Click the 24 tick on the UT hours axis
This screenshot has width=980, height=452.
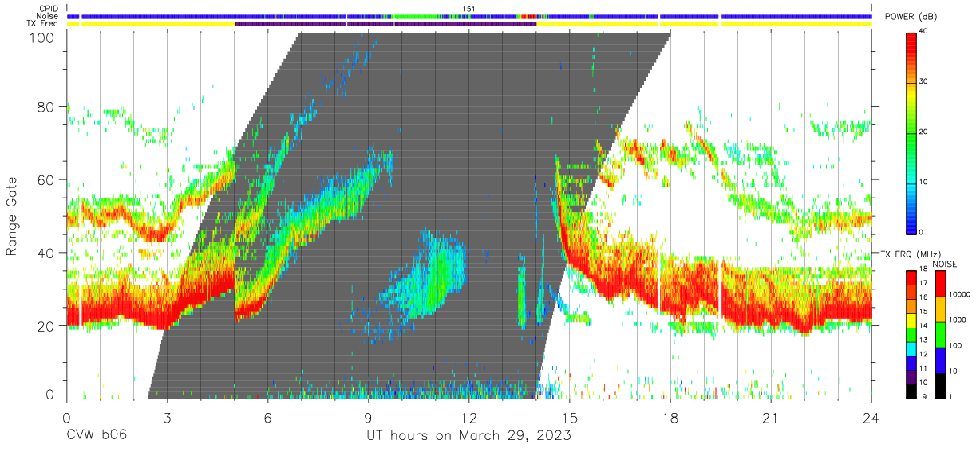[871, 417]
